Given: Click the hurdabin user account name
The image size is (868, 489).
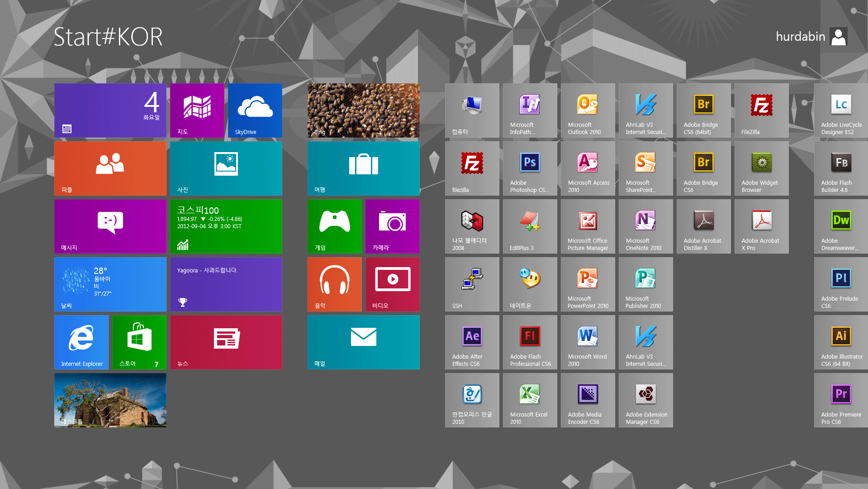Looking at the screenshot, I should pyautogui.click(x=800, y=37).
